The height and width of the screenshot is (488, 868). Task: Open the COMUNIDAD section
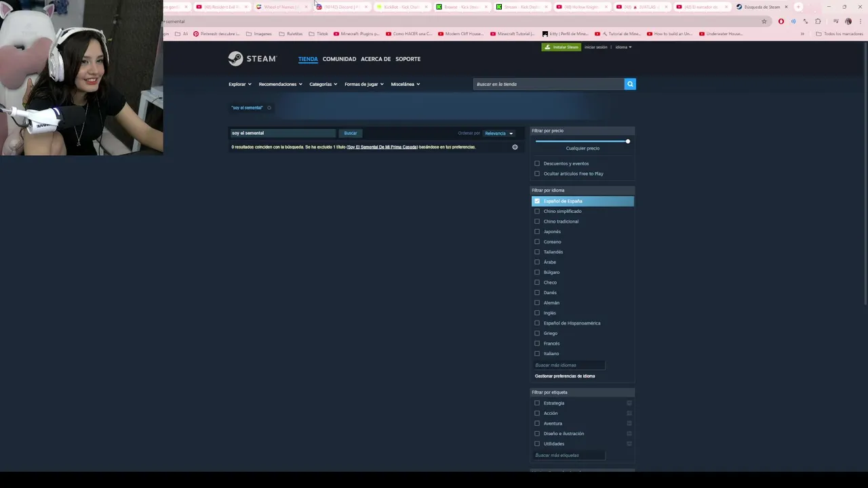click(339, 59)
